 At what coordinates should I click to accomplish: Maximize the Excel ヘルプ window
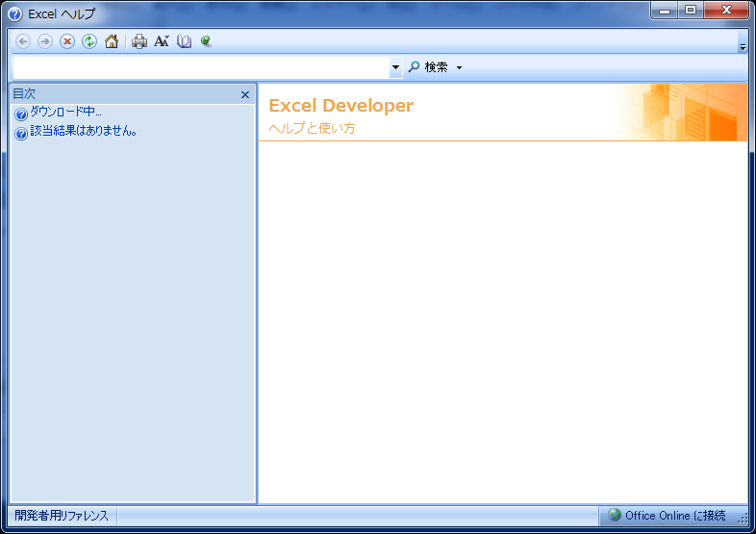click(691, 11)
